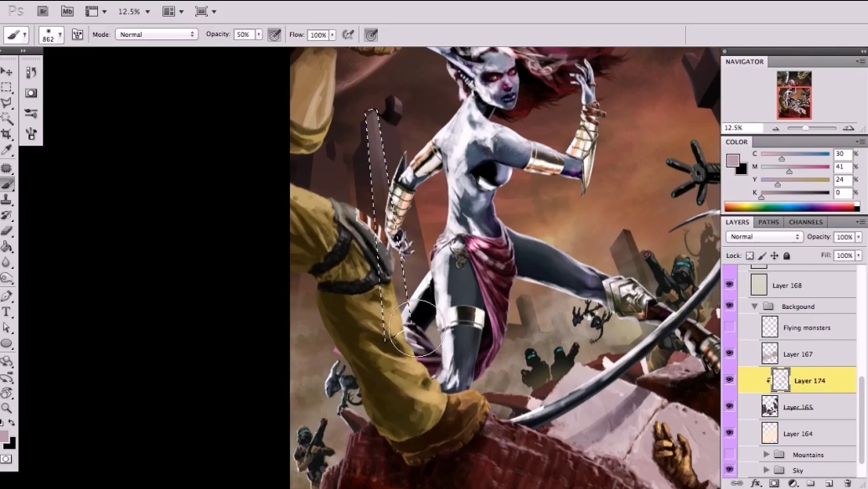Open the layer Fill slider arrow

859,255
